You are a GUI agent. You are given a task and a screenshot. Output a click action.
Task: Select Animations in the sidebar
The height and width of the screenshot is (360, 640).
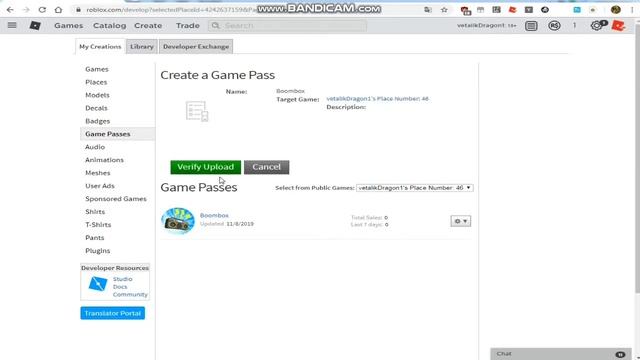click(x=104, y=160)
